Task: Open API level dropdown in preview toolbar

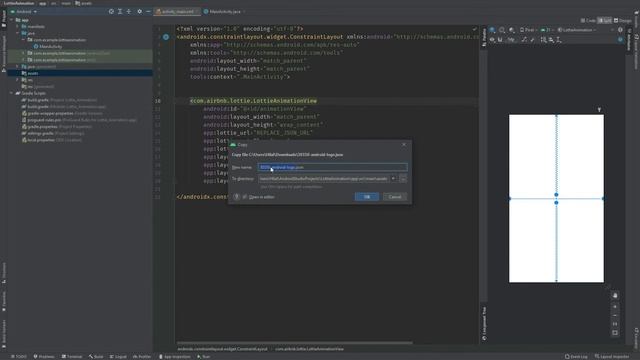Action: coord(547,30)
